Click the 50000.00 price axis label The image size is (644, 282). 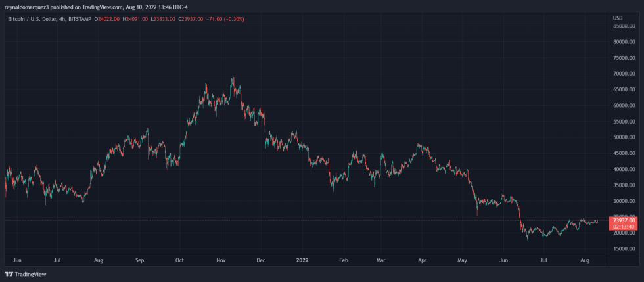pos(624,137)
